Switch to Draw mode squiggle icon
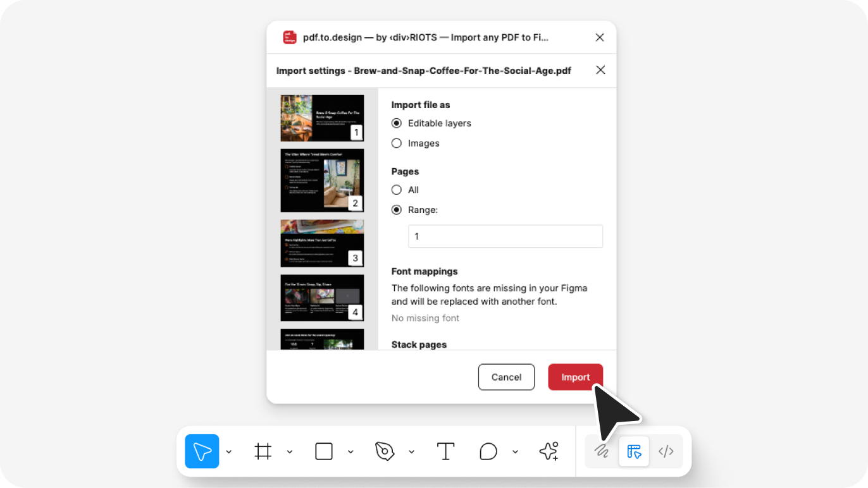This screenshot has width=868, height=488. coord(601,451)
